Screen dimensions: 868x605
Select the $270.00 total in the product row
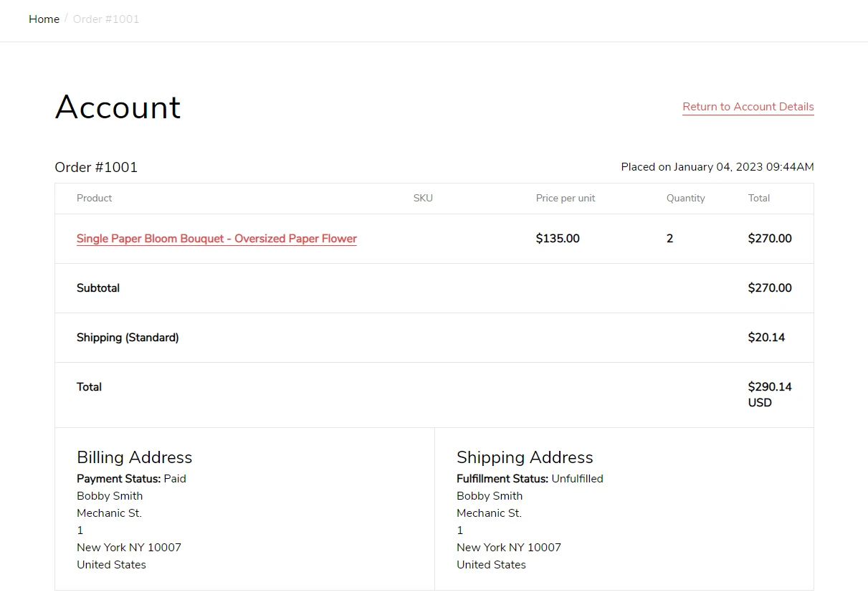click(x=770, y=239)
